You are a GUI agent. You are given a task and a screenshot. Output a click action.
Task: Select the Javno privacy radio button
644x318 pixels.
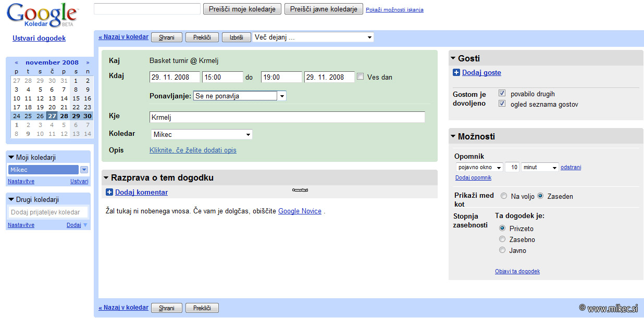tap(502, 250)
